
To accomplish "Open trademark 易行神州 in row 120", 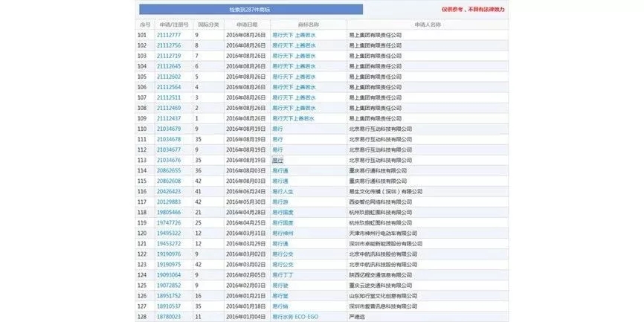I will click(x=283, y=233).
